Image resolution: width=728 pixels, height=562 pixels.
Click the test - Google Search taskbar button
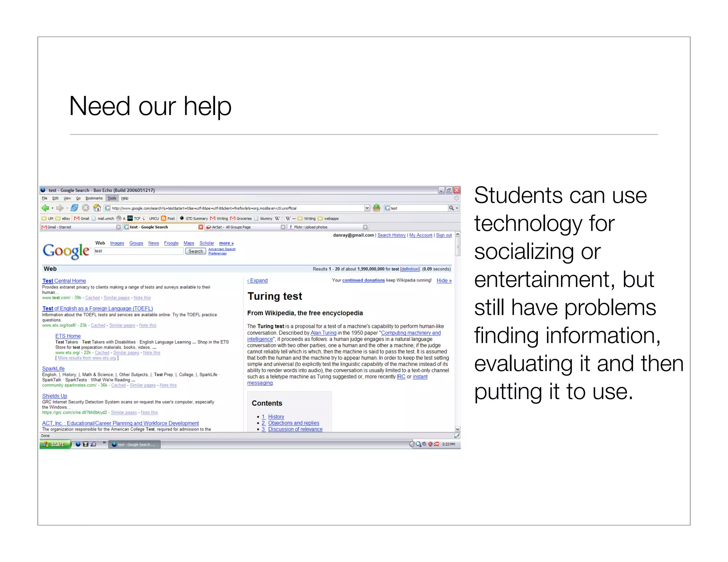[134, 444]
